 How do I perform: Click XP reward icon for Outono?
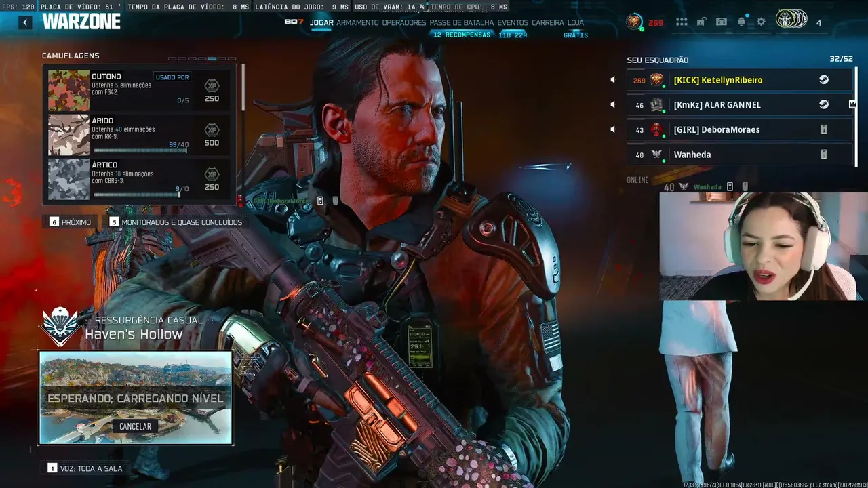pos(212,85)
